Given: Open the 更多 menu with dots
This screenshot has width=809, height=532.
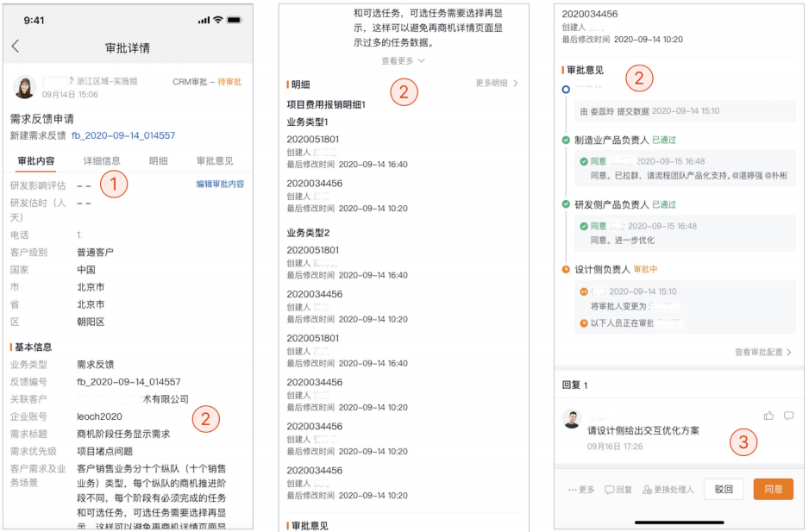Looking at the screenshot, I should tap(581, 489).
